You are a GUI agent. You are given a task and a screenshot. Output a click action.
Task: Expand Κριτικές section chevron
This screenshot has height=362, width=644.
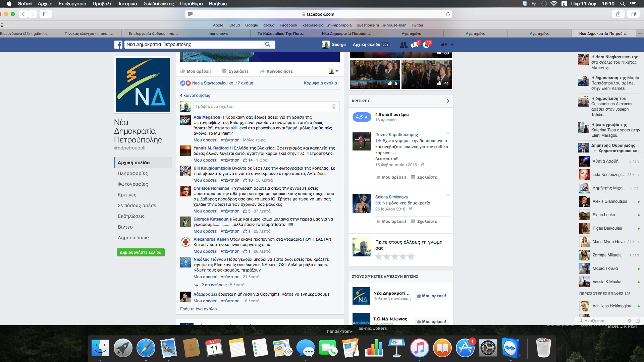[x=448, y=101]
